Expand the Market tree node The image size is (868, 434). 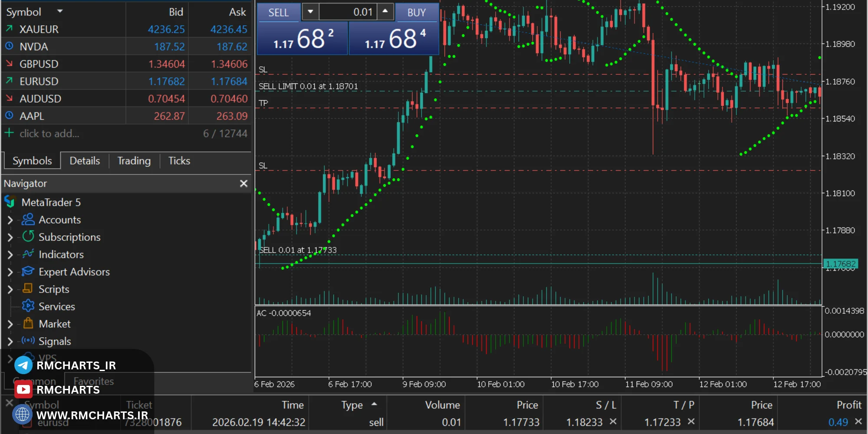coord(10,324)
